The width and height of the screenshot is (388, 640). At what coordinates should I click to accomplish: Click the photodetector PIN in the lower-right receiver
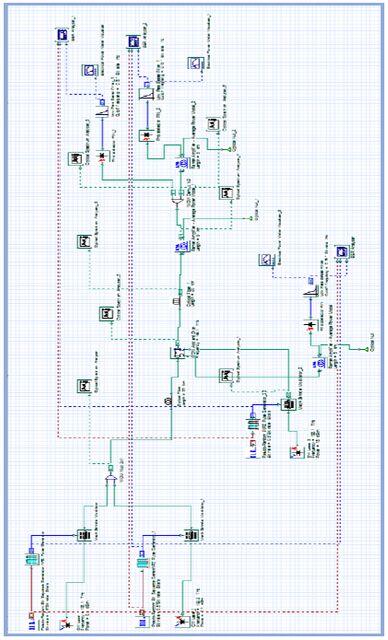pos(310,325)
